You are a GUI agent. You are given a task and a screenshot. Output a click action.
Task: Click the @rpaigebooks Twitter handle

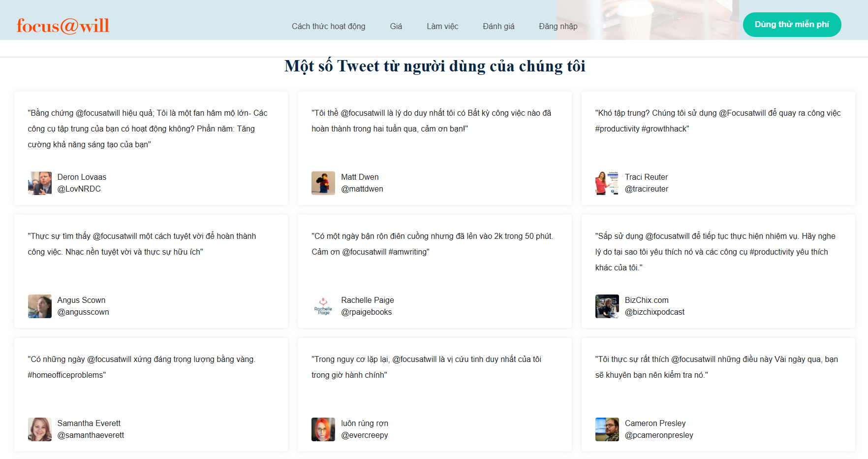click(x=366, y=312)
